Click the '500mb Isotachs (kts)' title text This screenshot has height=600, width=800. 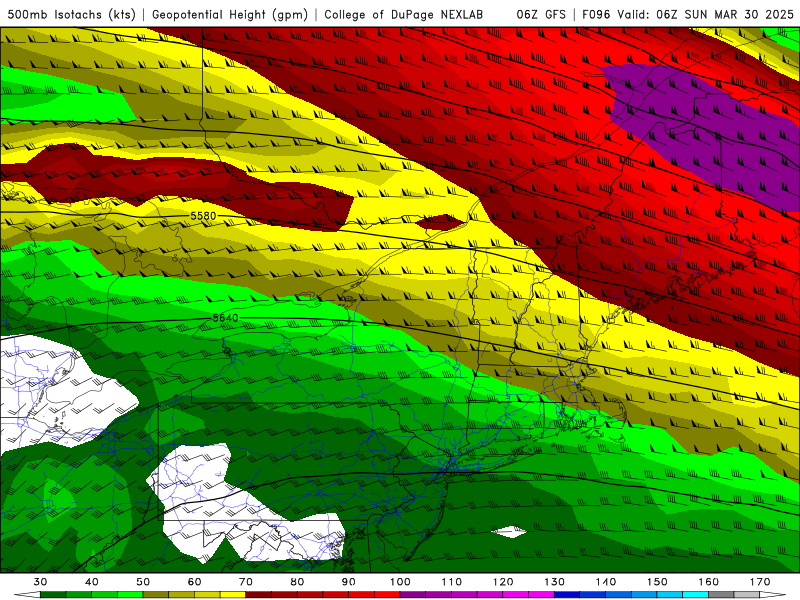click(x=71, y=14)
